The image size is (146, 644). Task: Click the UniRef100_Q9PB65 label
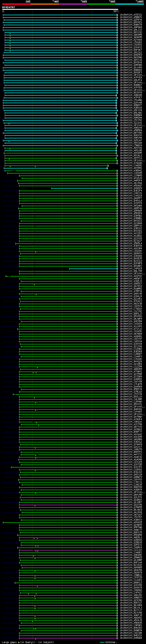(x=131, y=211)
